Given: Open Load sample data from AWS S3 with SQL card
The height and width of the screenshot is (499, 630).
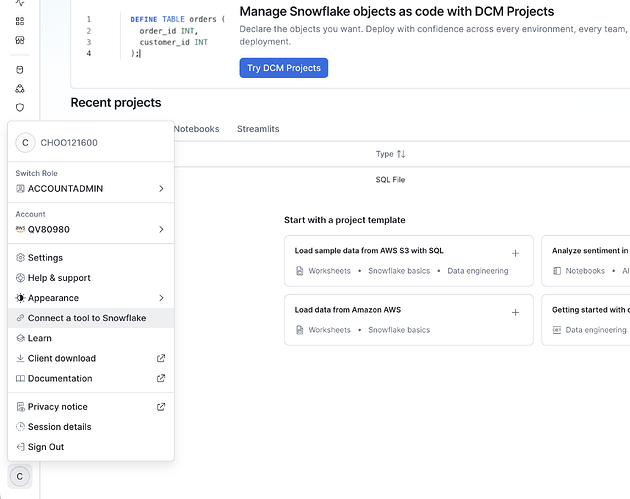Looking at the screenshot, I should 409,261.
